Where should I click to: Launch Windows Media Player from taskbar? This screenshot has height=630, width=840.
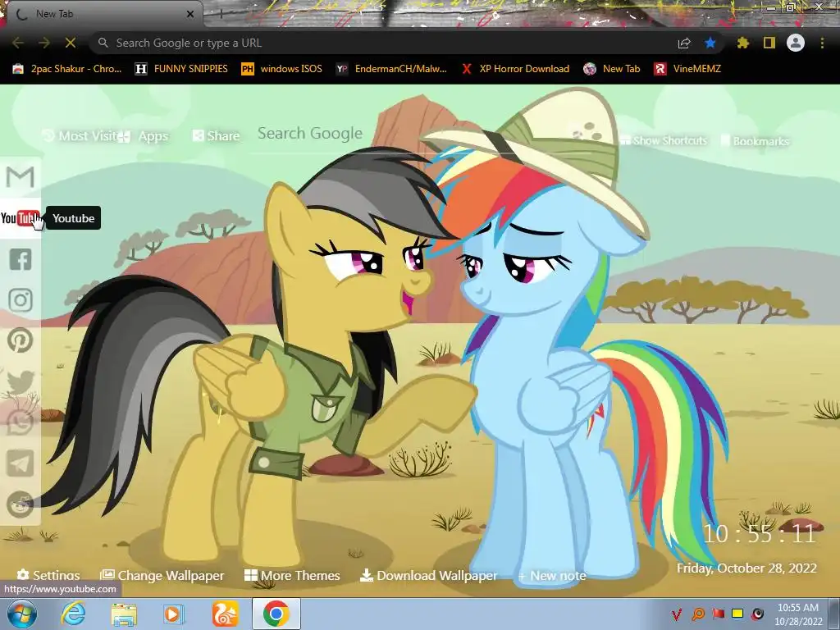174,614
